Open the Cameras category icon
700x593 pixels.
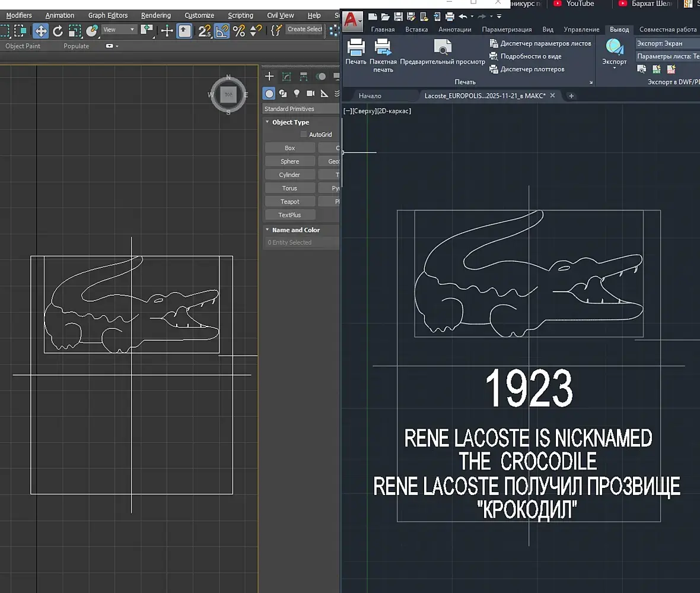pos(310,93)
